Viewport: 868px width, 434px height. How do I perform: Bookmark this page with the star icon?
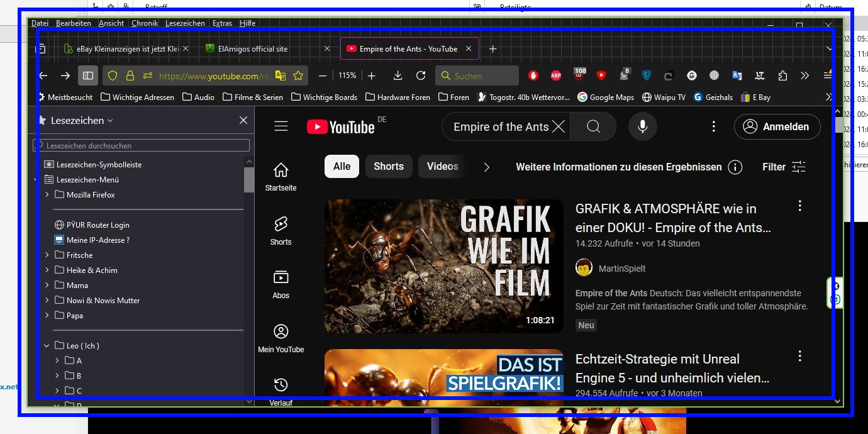(298, 75)
